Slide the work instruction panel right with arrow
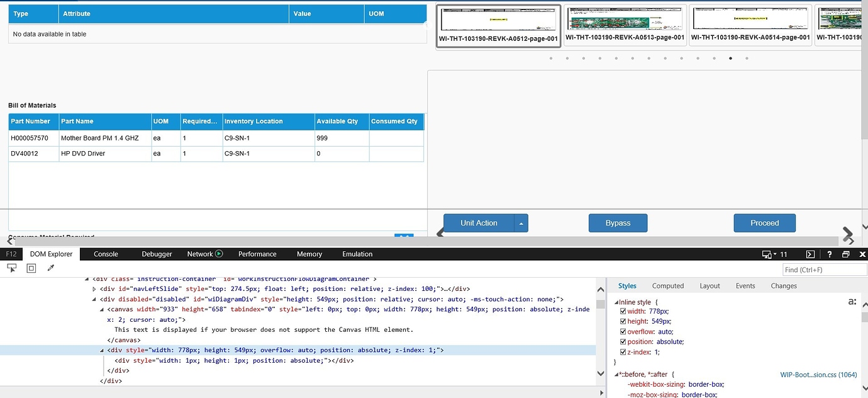The image size is (868, 398). pos(848,235)
